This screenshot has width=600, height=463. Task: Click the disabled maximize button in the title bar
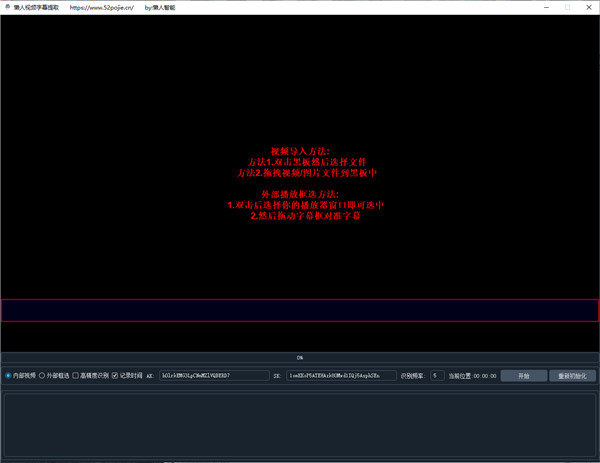click(x=567, y=7)
